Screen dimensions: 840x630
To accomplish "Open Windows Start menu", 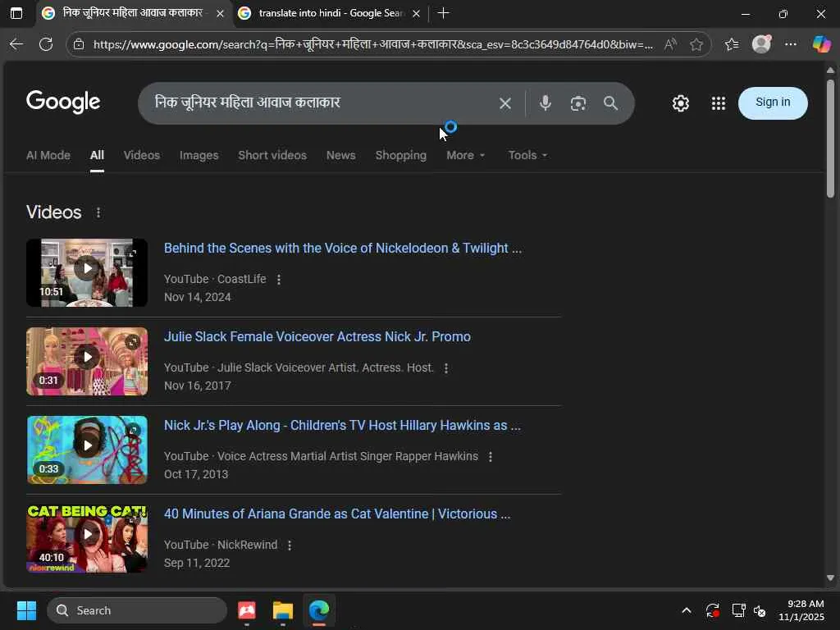I will 26,610.
